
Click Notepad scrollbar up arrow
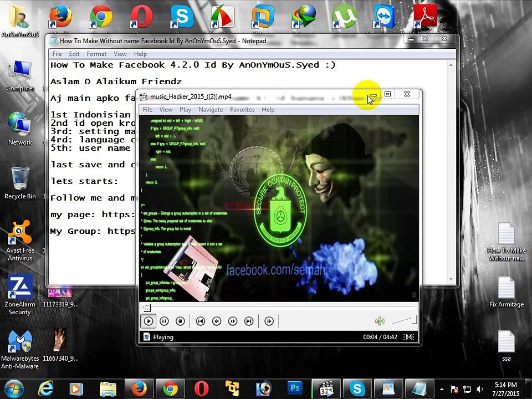pos(451,65)
